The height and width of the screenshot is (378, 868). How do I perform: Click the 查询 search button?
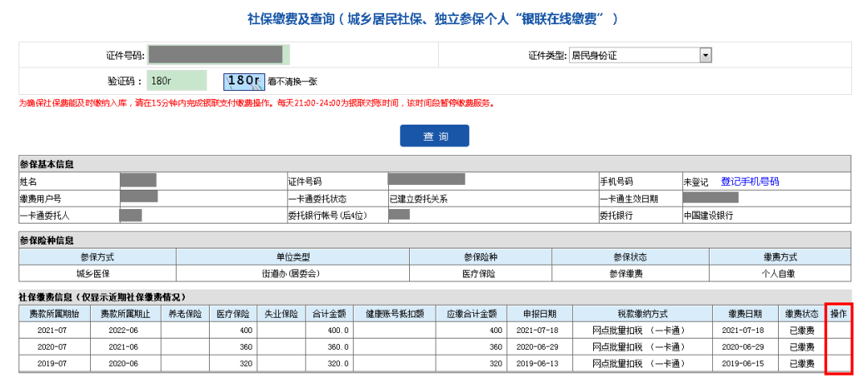coord(434,136)
